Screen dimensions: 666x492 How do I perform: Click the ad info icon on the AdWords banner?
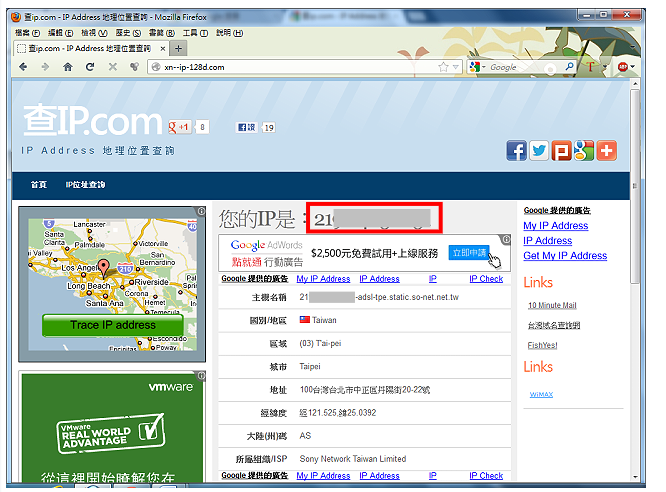[506, 239]
